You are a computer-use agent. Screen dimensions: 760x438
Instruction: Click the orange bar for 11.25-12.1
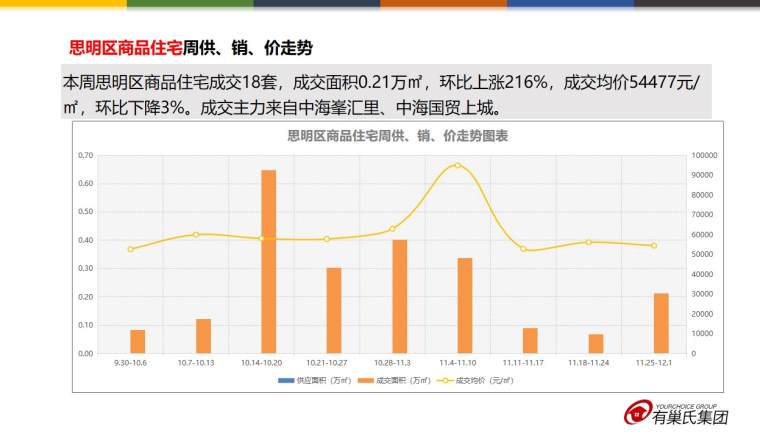pos(661,323)
